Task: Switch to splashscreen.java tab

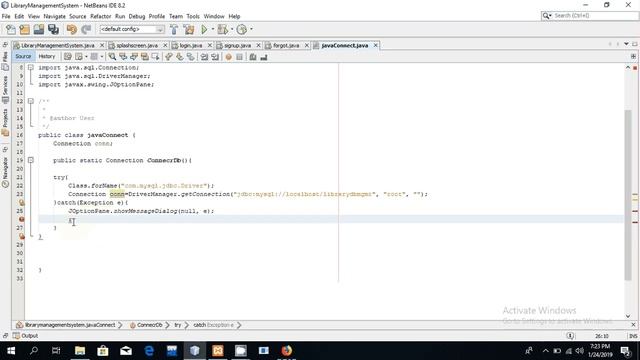Action: (137, 45)
